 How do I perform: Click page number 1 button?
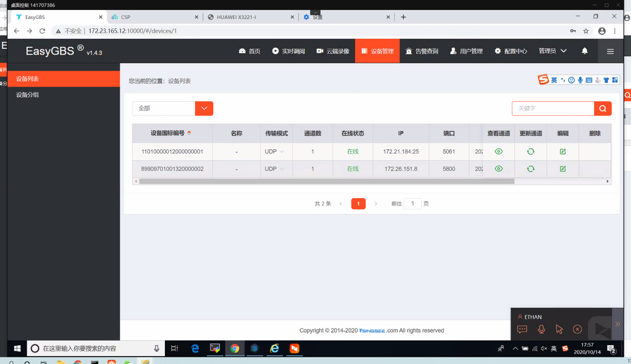(358, 204)
